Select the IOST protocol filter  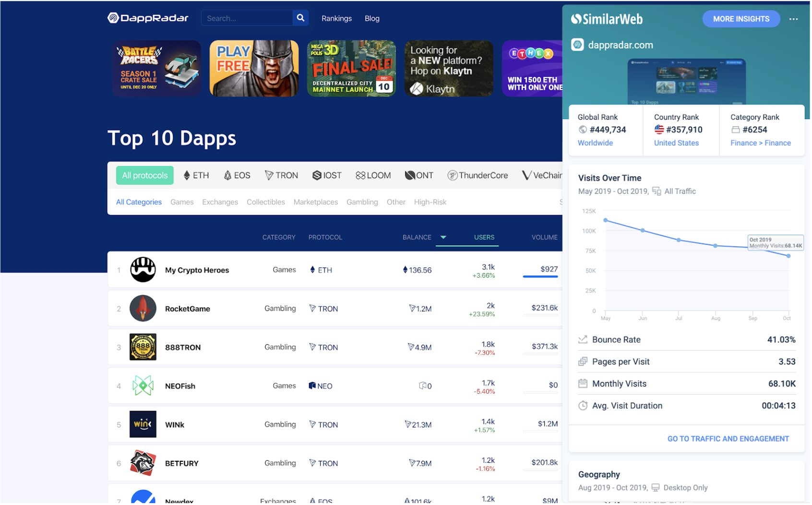[327, 176]
